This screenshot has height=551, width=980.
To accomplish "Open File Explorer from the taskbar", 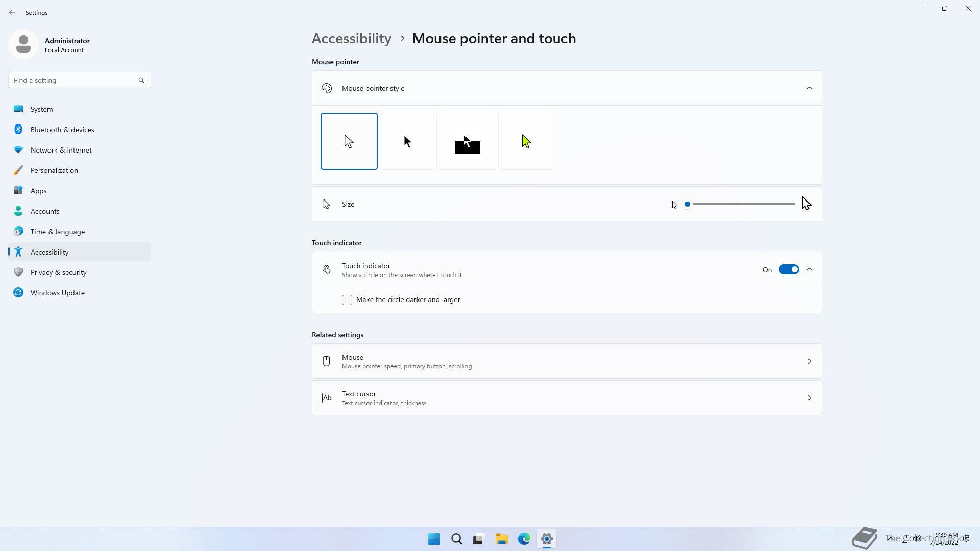I will (501, 539).
